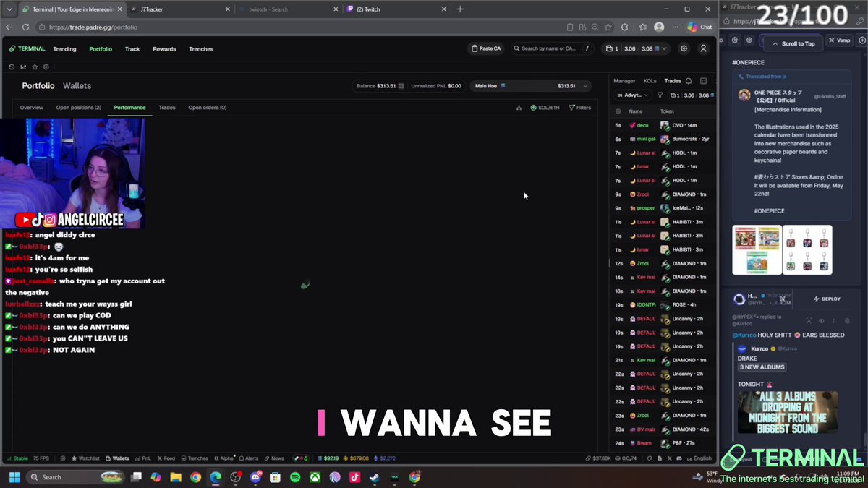Image resolution: width=868 pixels, height=488 pixels.
Task: Click the favorites star icon in sub-toolbar
Action: point(35,67)
